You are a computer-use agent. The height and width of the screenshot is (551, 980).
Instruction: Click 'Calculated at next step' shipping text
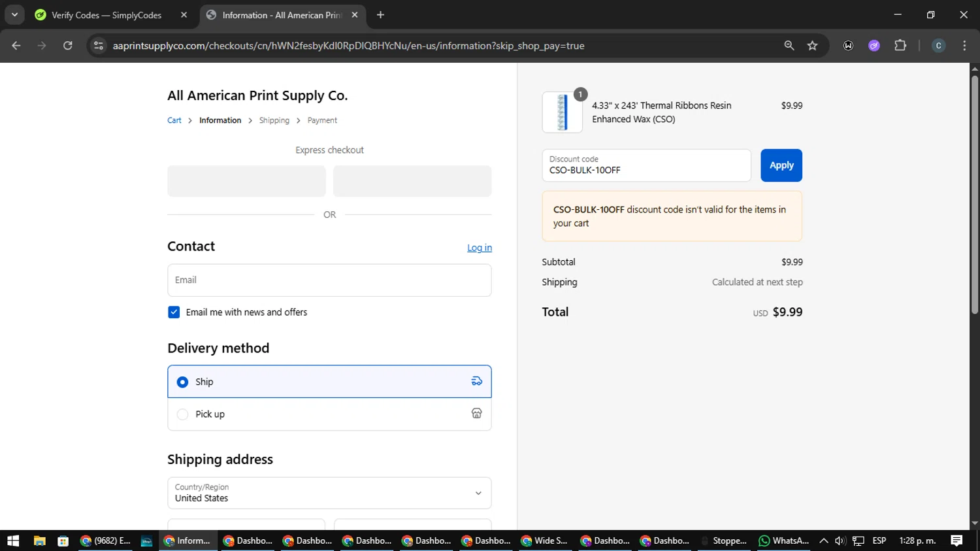[x=757, y=282]
